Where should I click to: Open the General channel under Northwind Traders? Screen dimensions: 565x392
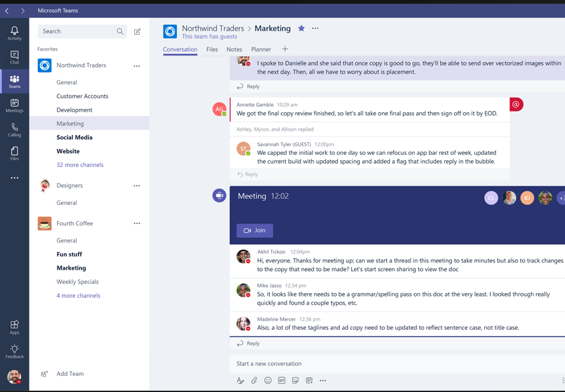(x=67, y=83)
